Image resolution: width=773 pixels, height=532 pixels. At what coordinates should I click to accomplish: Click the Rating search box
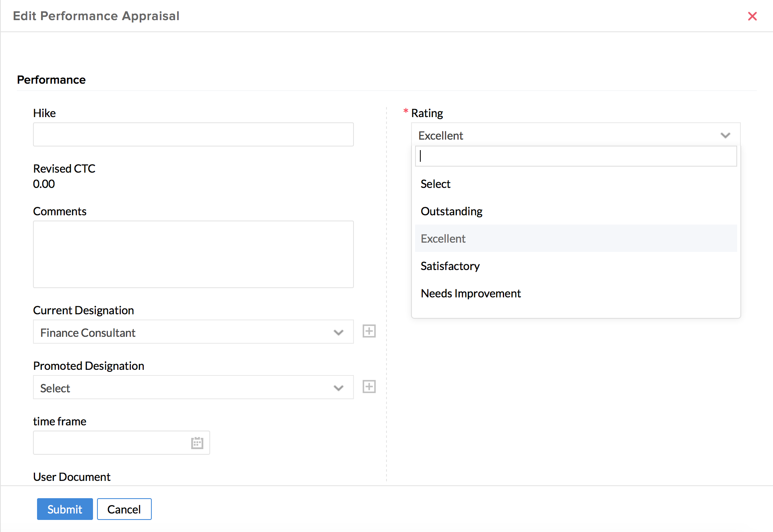pos(576,156)
